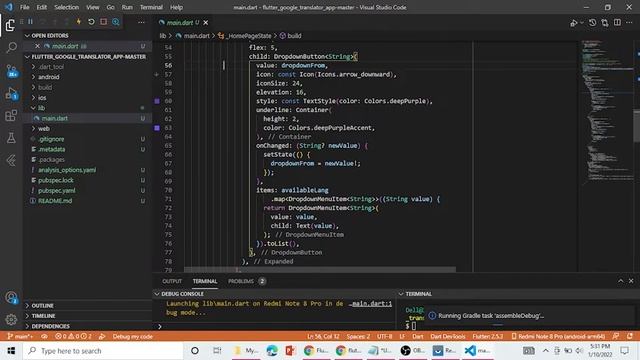Close the main.dart editor tab

click(x=206, y=22)
